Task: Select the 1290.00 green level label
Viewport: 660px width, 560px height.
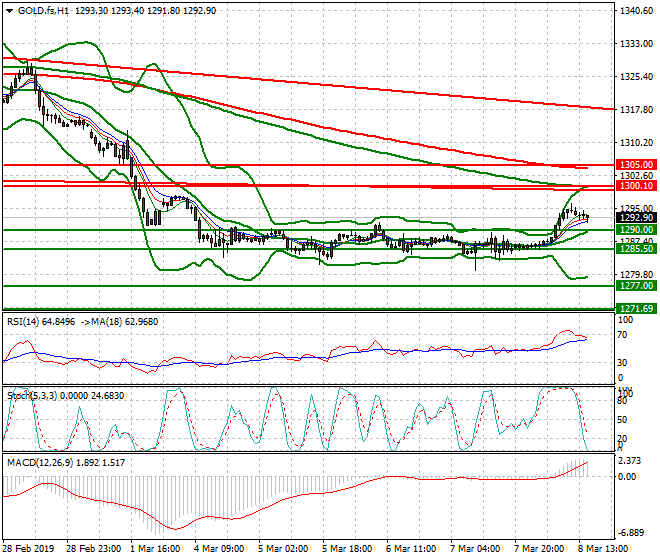Action: (636, 230)
